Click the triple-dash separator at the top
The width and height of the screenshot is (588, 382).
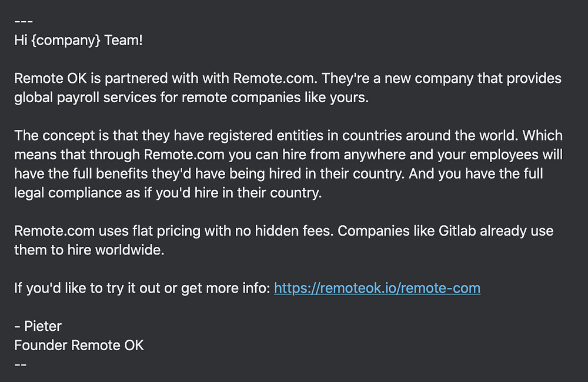point(23,23)
